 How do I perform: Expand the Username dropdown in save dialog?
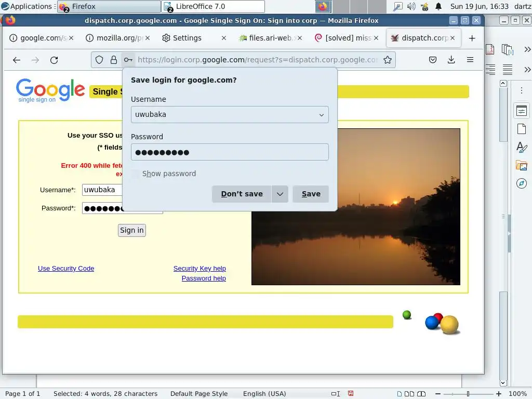321,115
